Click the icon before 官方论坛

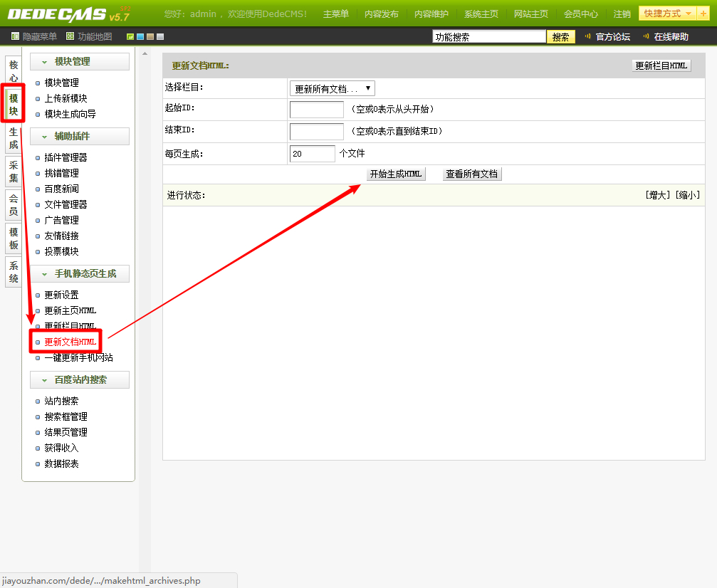coord(587,36)
